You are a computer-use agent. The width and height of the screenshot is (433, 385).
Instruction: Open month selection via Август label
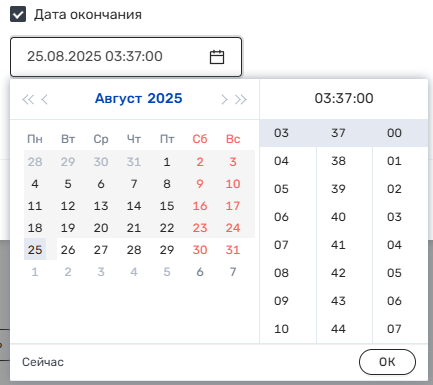(x=118, y=98)
